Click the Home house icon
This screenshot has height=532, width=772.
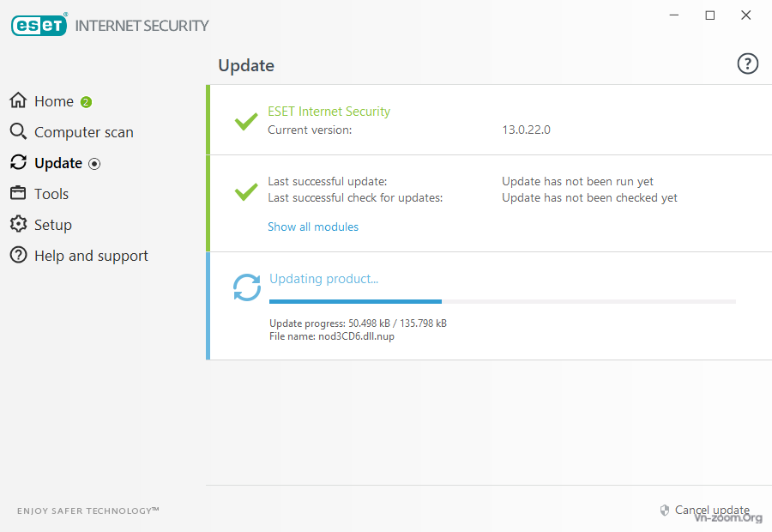[18, 100]
